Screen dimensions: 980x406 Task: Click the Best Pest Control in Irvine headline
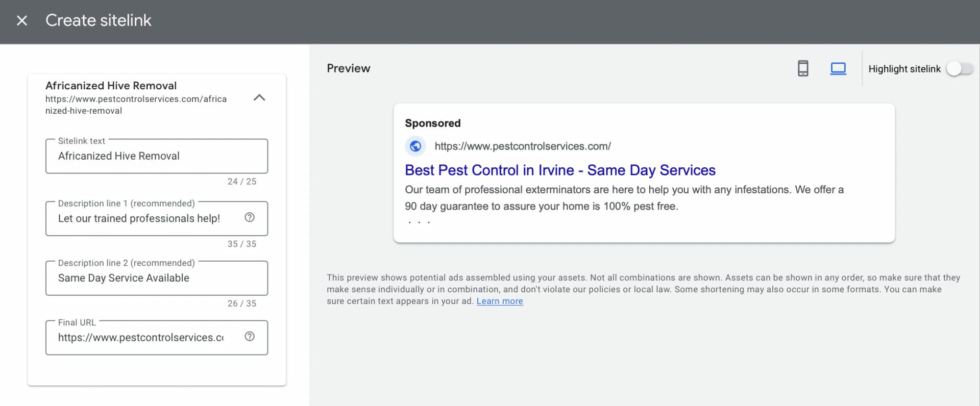tap(560, 170)
